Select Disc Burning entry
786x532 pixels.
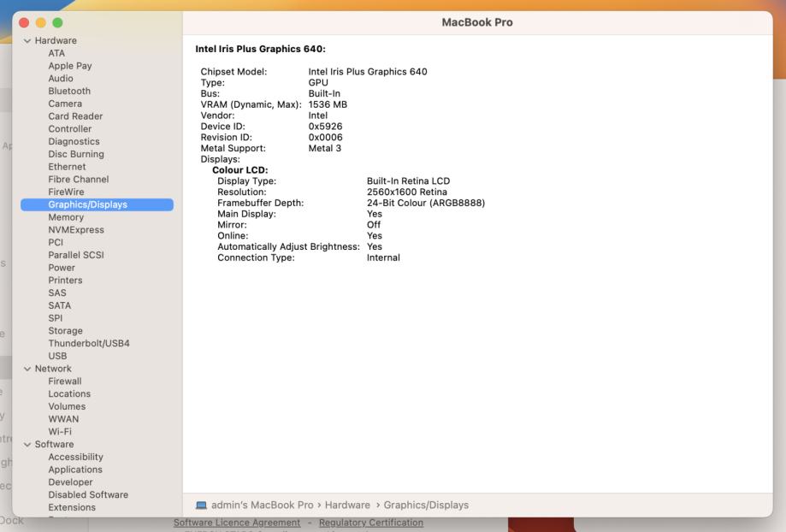coord(76,154)
